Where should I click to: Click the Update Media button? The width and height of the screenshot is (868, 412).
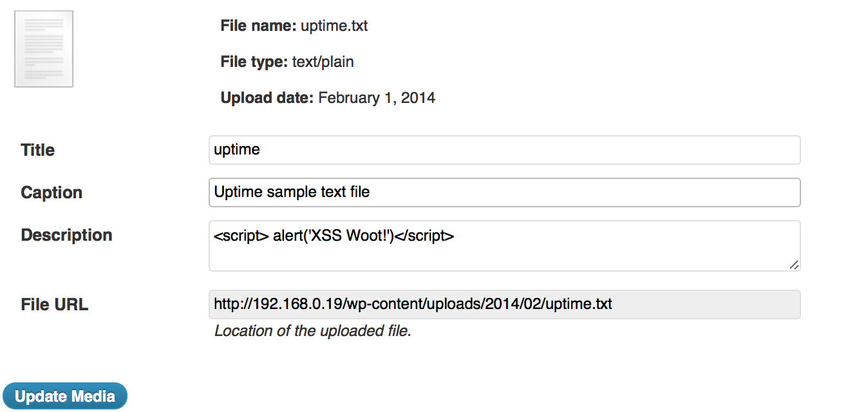(65, 396)
